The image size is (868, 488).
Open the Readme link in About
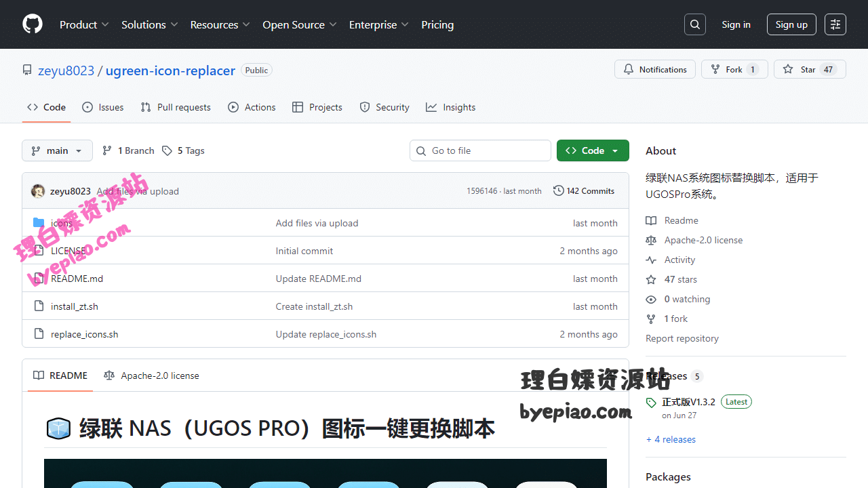coord(682,220)
